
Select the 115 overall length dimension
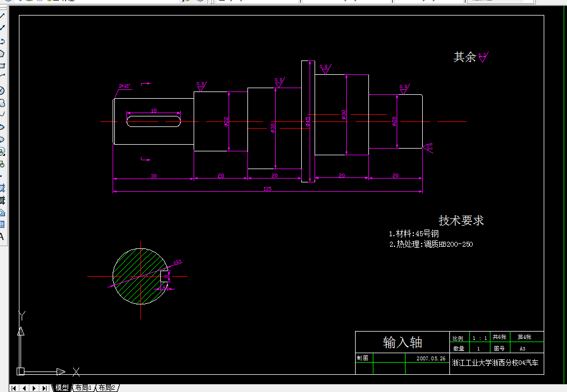click(x=267, y=189)
